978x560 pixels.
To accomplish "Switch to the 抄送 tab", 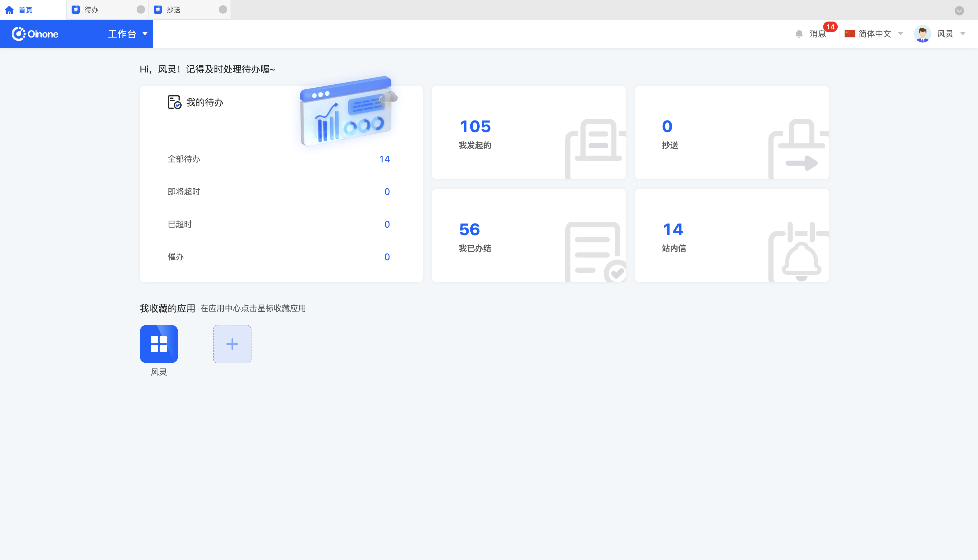I will [x=173, y=10].
